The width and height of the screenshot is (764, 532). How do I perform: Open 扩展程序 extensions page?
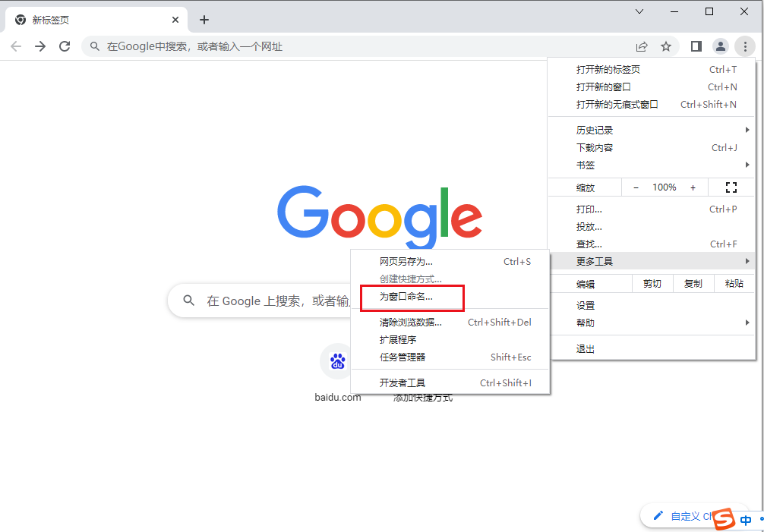coord(450,340)
